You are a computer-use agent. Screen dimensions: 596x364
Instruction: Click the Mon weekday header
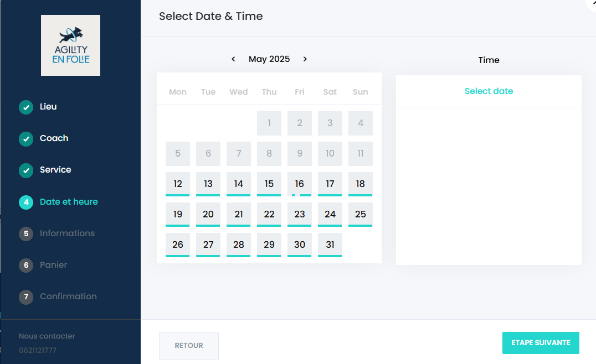point(177,92)
